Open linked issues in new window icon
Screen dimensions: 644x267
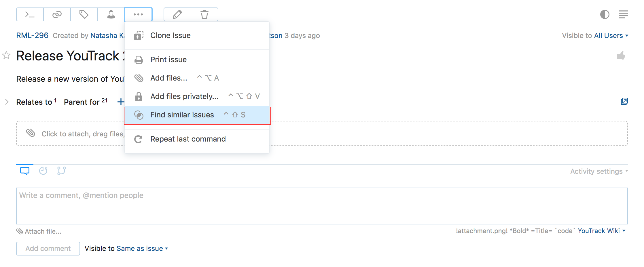click(624, 101)
